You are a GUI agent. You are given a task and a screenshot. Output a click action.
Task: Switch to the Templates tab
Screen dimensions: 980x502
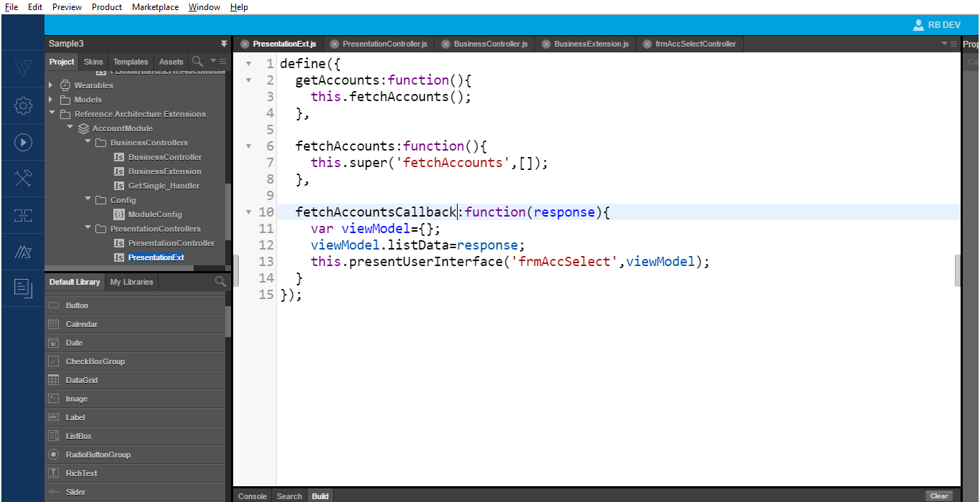coord(131,62)
